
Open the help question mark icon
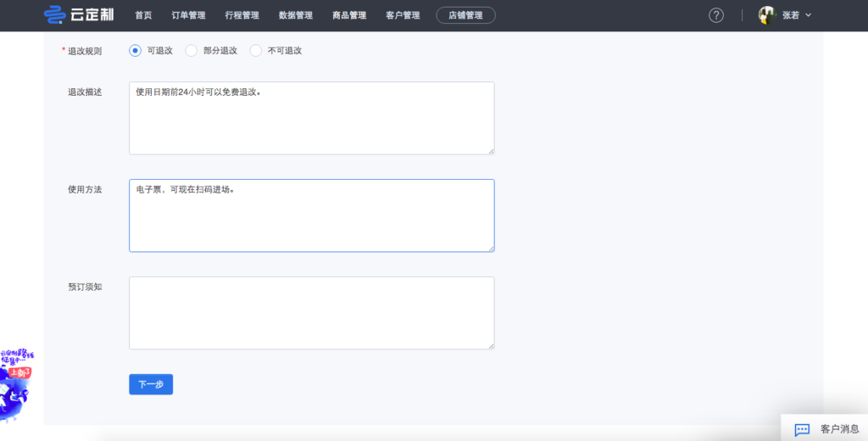716,15
